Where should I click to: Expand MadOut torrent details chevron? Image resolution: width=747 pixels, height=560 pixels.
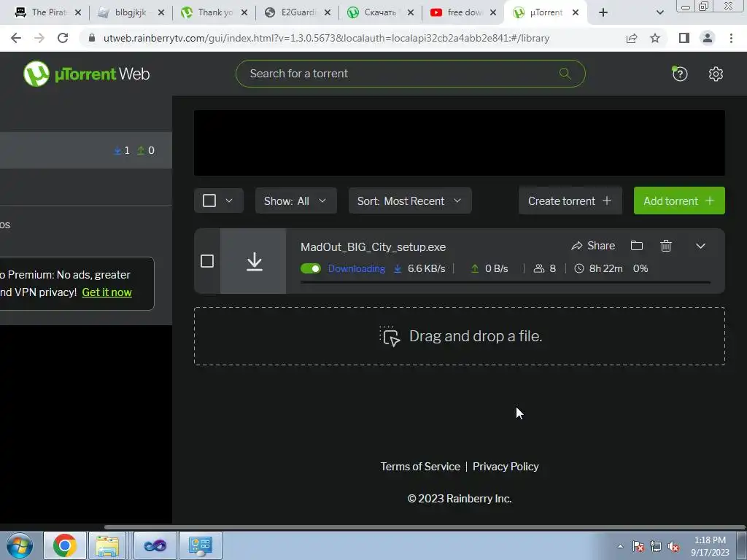tap(700, 246)
